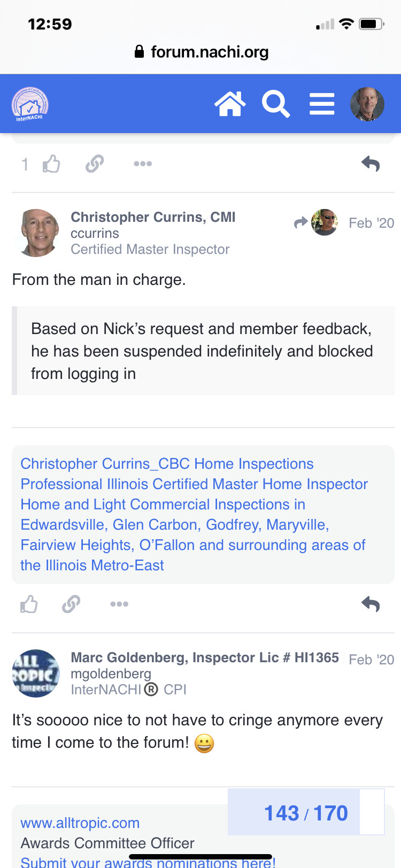
Task: Copy link to Christopher Currins' post
Action: click(x=71, y=604)
